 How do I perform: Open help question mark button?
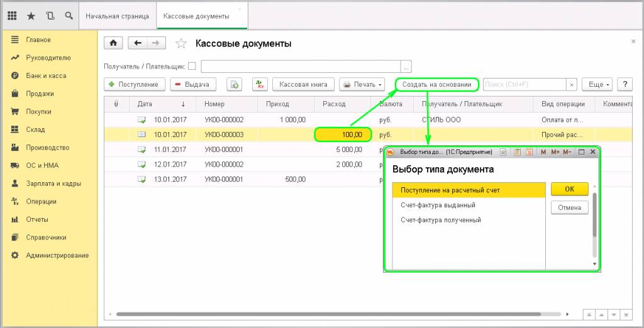point(625,85)
